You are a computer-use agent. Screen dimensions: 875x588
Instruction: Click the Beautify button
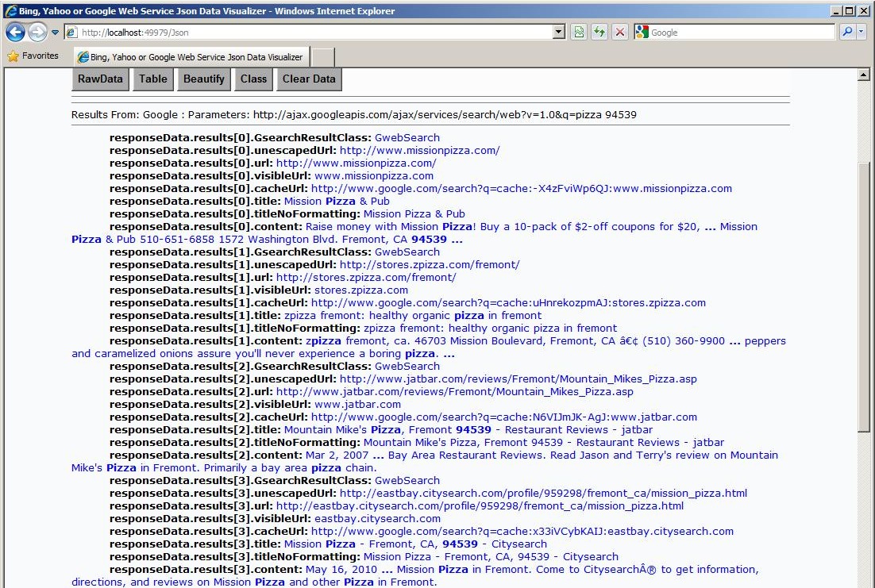click(x=204, y=79)
